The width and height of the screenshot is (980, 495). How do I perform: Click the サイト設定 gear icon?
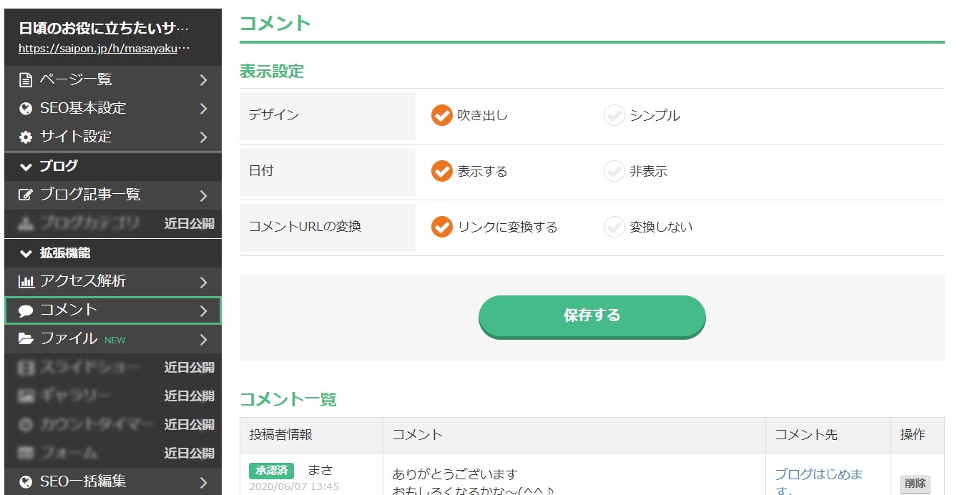[26, 137]
